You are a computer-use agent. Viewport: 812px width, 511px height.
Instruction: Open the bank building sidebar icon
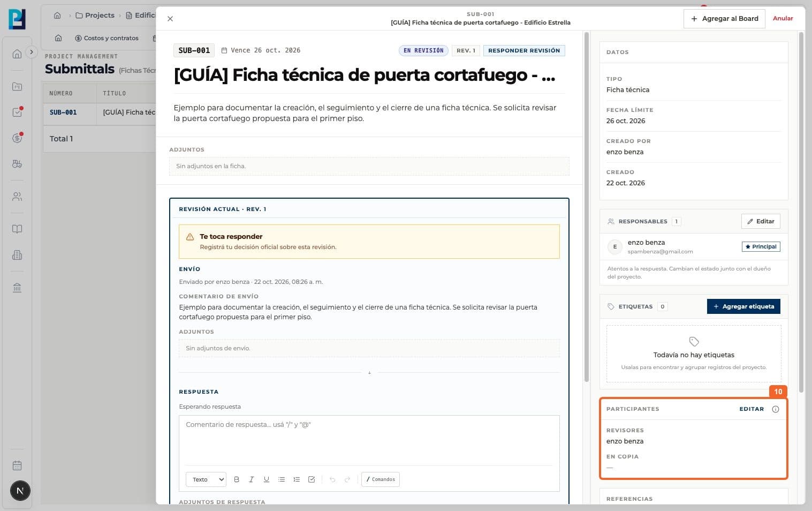click(x=17, y=288)
